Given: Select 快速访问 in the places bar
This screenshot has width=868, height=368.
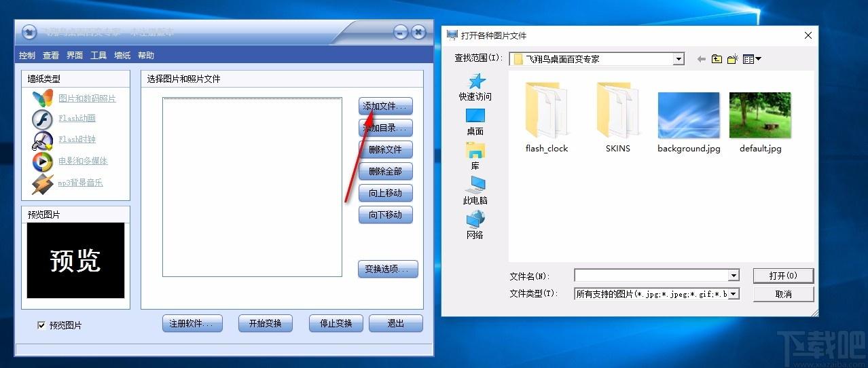Looking at the screenshot, I should click(x=475, y=88).
